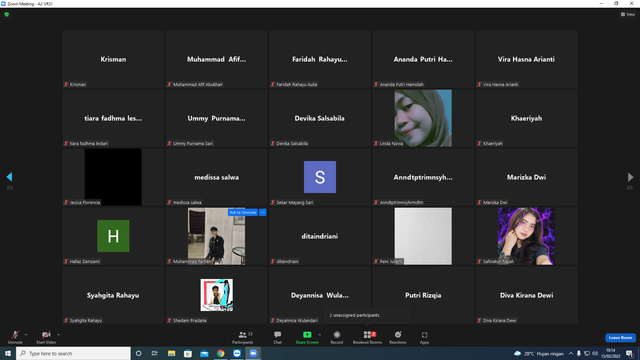Open the Participants panel
This screenshot has width=640, height=360.
243,337
